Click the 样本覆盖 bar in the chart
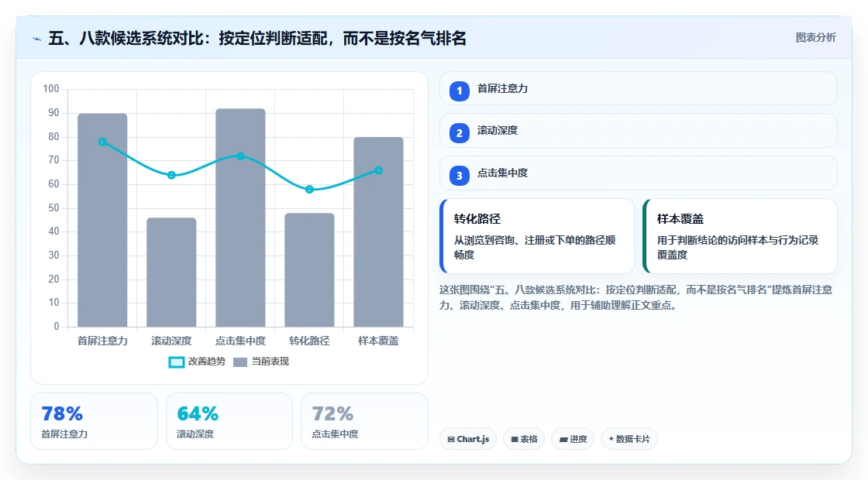The height and width of the screenshot is (480, 868). pos(379,231)
